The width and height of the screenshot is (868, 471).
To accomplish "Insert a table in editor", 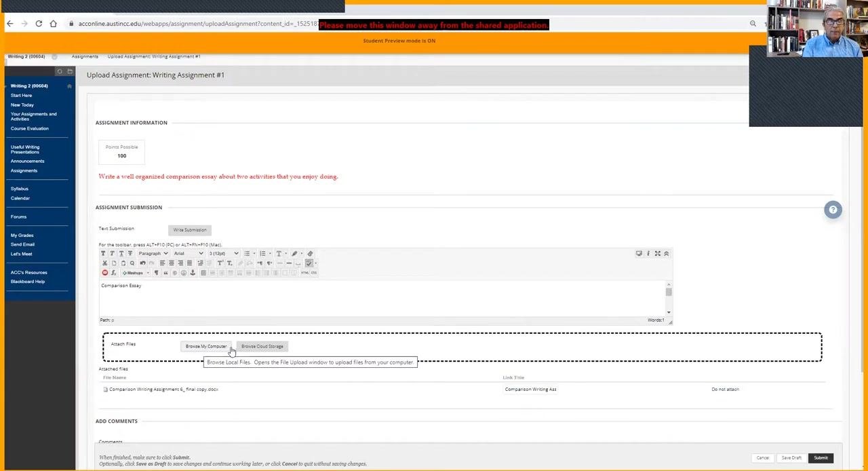I will 203,273.
